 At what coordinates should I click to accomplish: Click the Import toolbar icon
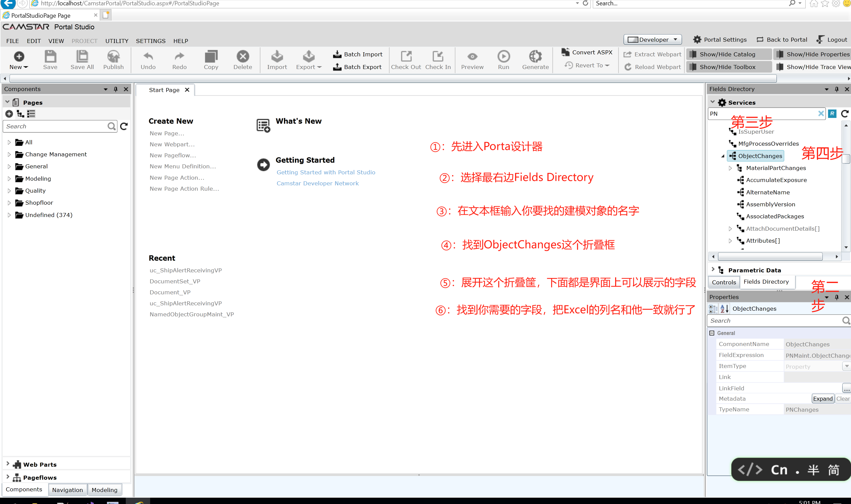277,57
